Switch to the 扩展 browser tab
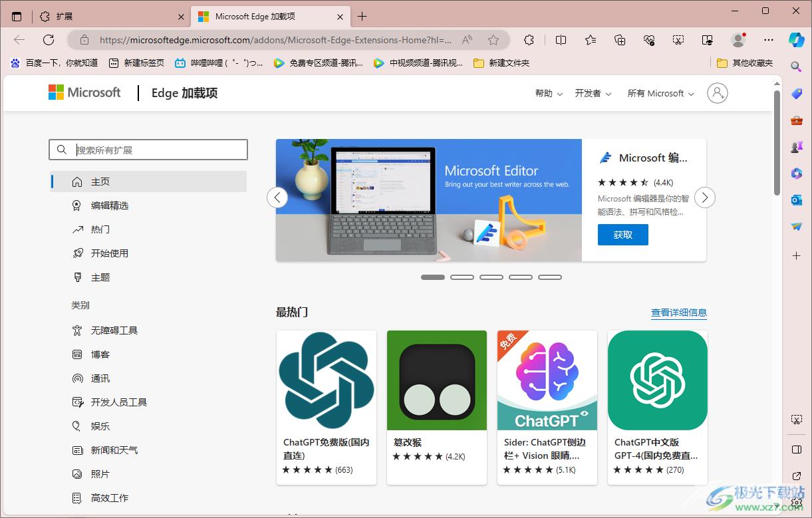Image resolution: width=812 pixels, height=518 pixels. (x=110, y=17)
